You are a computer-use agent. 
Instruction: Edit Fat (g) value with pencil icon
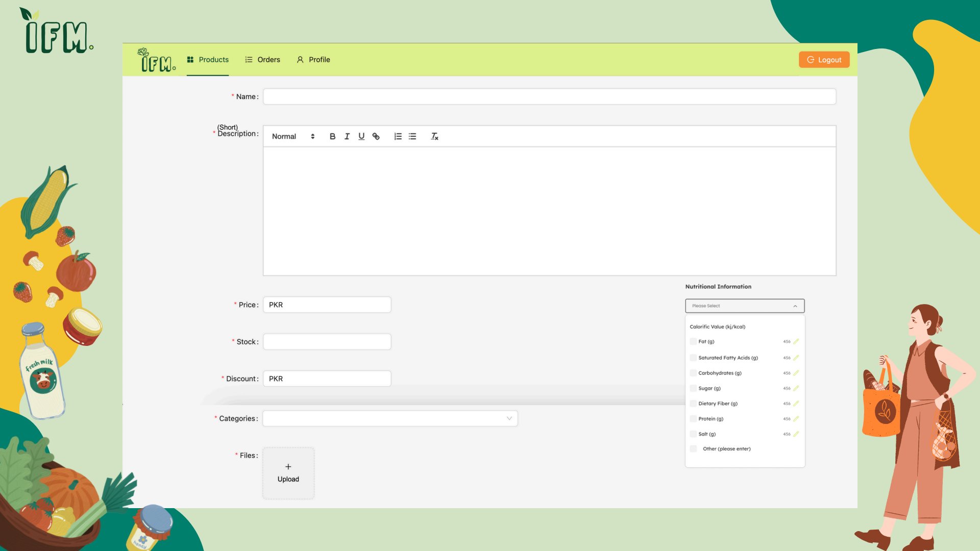pos(796,341)
